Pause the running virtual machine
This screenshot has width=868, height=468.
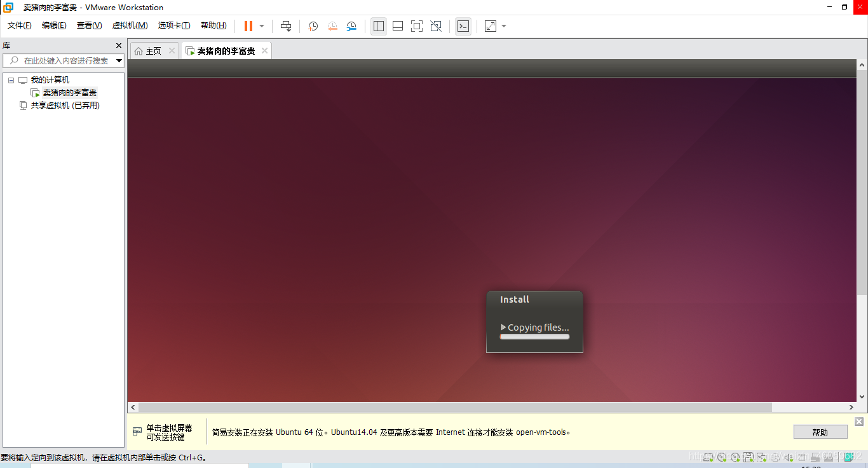click(248, 26)
